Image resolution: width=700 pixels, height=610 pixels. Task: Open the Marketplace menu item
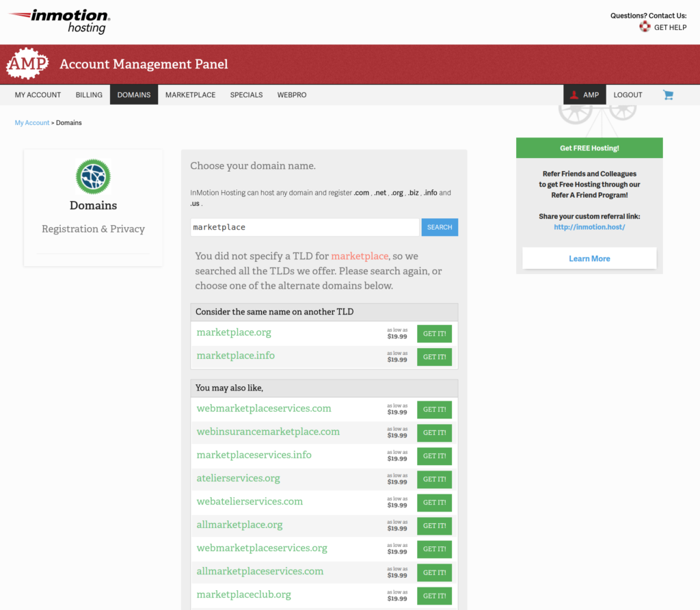(x=190, y=94)
